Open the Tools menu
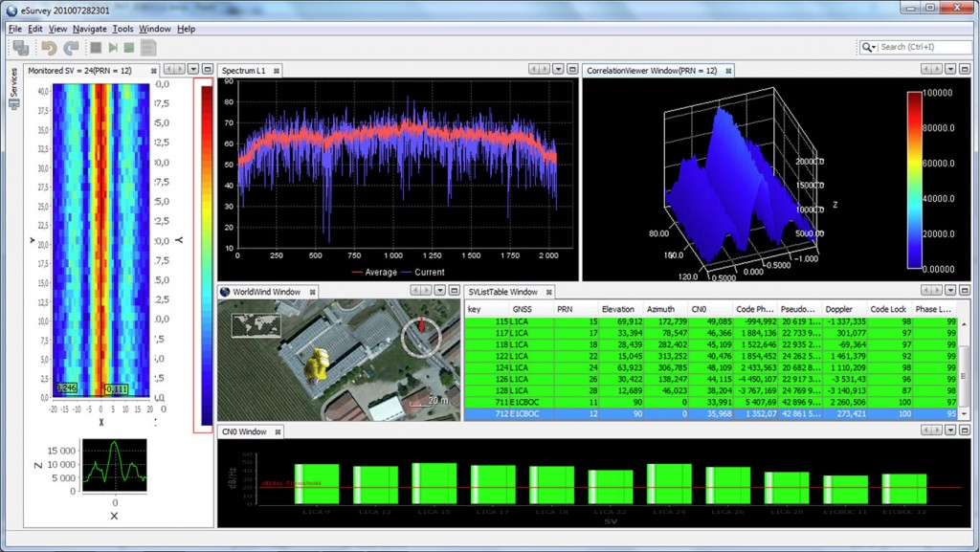This screenshot has height=552, width=980. coord(122,29)
